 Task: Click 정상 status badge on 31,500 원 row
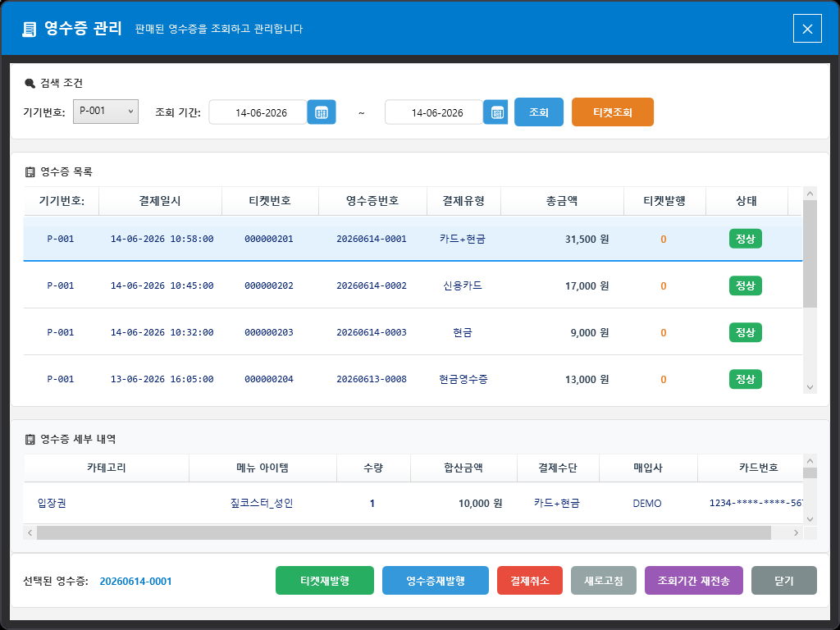click(745, 239)
